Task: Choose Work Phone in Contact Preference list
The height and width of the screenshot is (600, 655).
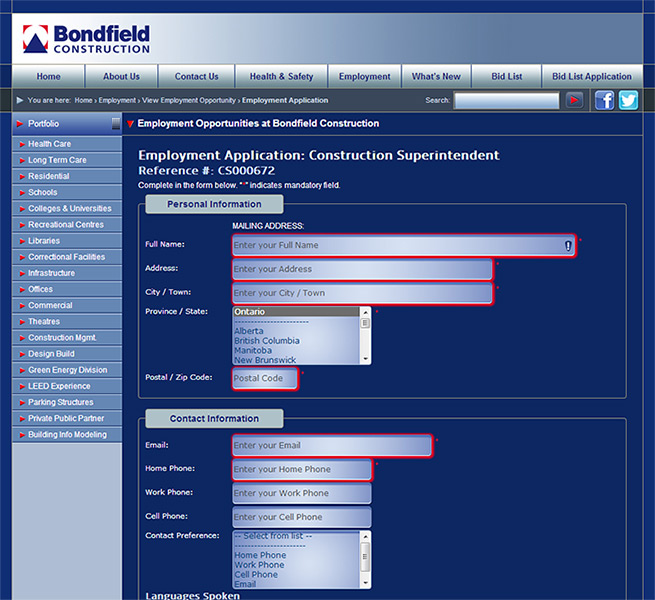Action: [x=296, y=565]
